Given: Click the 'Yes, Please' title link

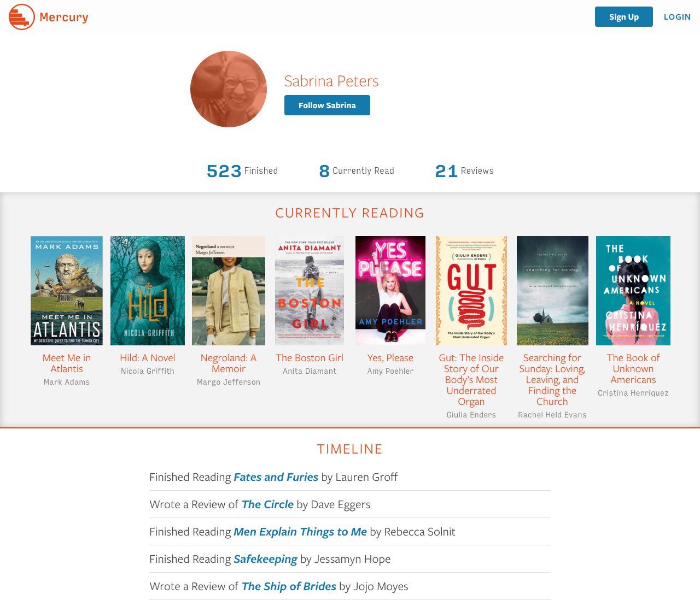Looking at the screenshot, I should tap(390, 358).
